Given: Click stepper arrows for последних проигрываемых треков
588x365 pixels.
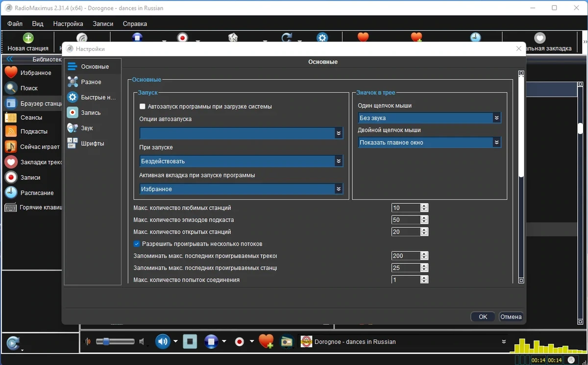Looking at the screenshot, I should tap(424, 256).
